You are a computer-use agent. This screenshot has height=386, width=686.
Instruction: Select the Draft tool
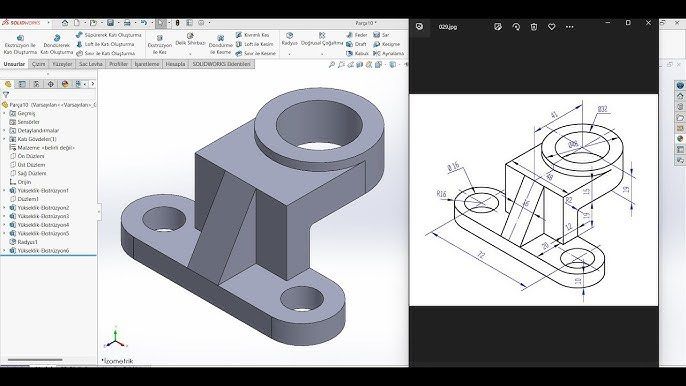[x=357, y=44]
